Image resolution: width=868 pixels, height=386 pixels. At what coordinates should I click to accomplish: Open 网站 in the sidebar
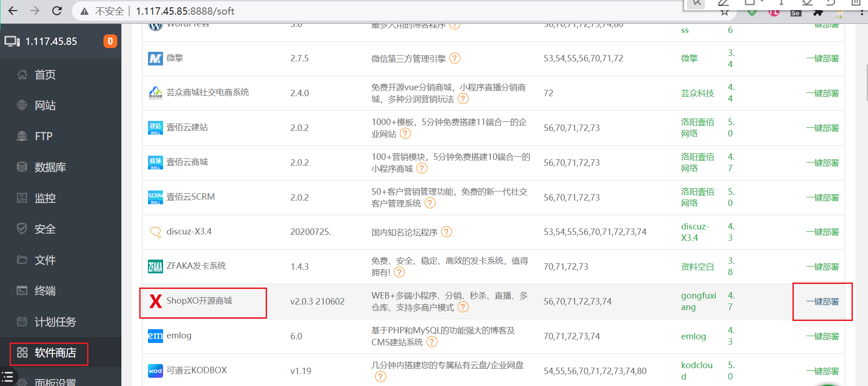coord(60,105)
